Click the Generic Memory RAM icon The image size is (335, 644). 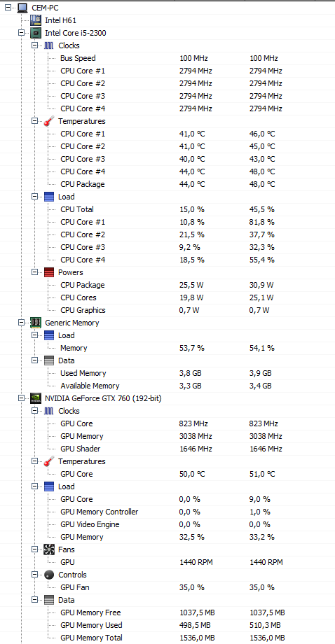pyautogui.click(x=36, y=323)
